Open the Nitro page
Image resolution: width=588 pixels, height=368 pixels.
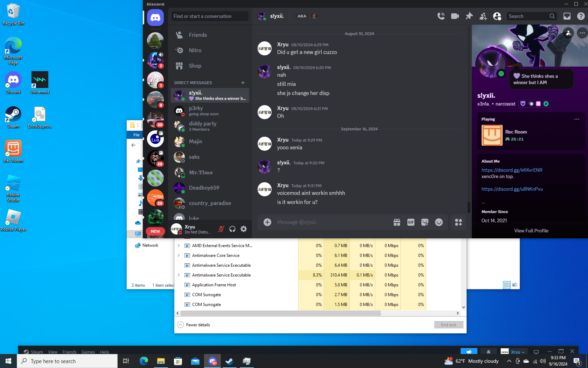(210, 50)
